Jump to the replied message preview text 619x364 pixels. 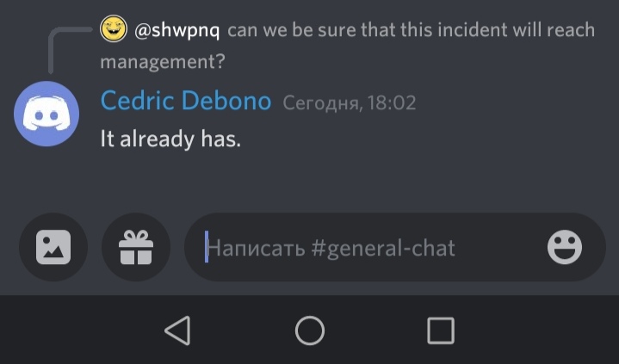click(x=348, y=46)
